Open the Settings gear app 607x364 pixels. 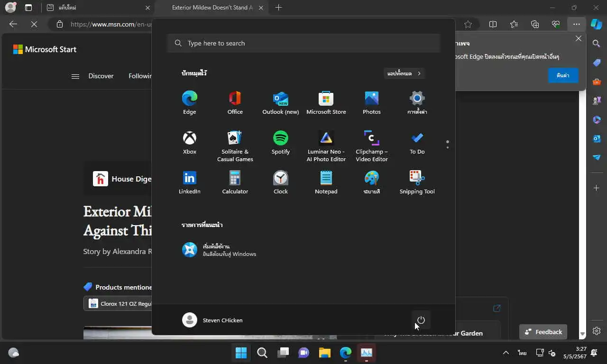(417, 103)
